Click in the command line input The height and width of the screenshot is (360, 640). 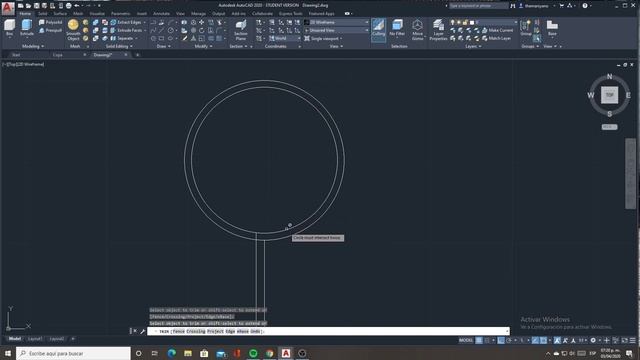click(x=328, y=331)
